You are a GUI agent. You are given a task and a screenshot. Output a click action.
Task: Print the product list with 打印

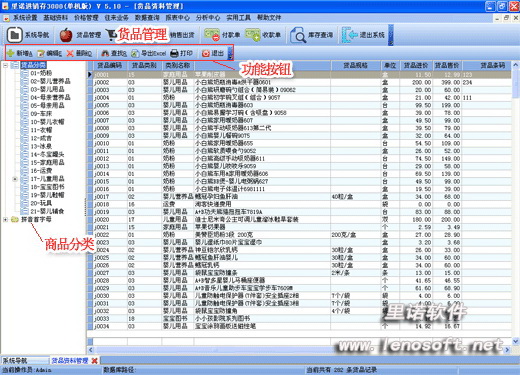coord(181,53)
